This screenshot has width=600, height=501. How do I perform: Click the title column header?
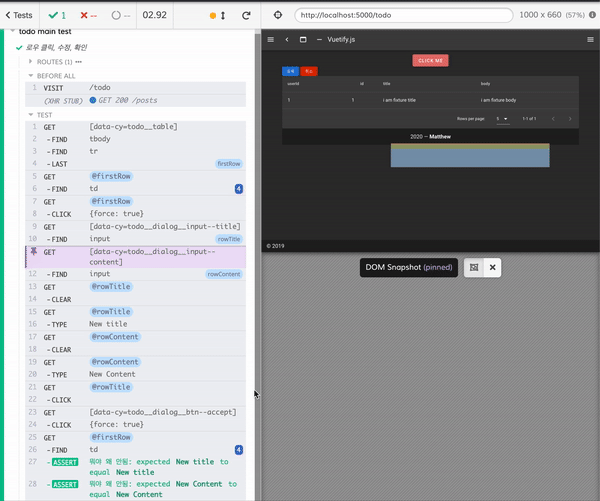[x=386, y=83]
